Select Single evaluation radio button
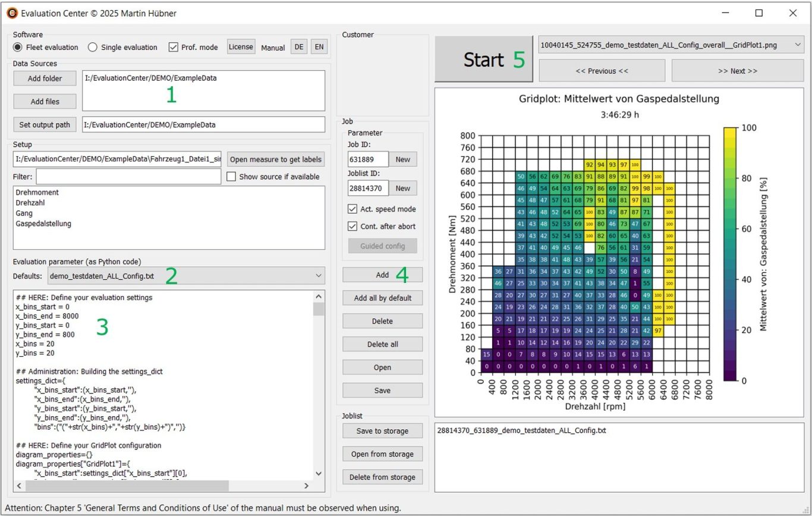Screen dimensions: 812x516 tap(93, 47)
